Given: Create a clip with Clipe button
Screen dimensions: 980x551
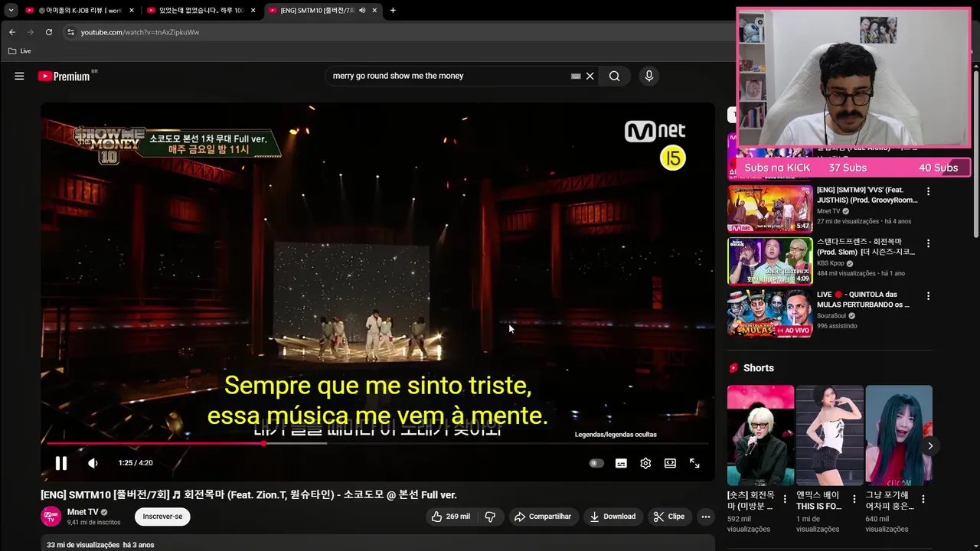Looking at the screenshot, I should point(669,517).
